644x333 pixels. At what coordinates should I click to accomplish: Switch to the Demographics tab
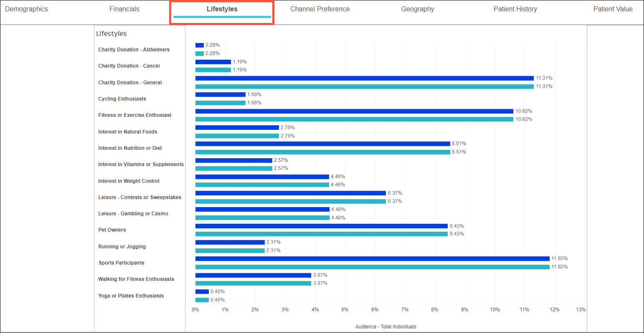tap(27, 9)
